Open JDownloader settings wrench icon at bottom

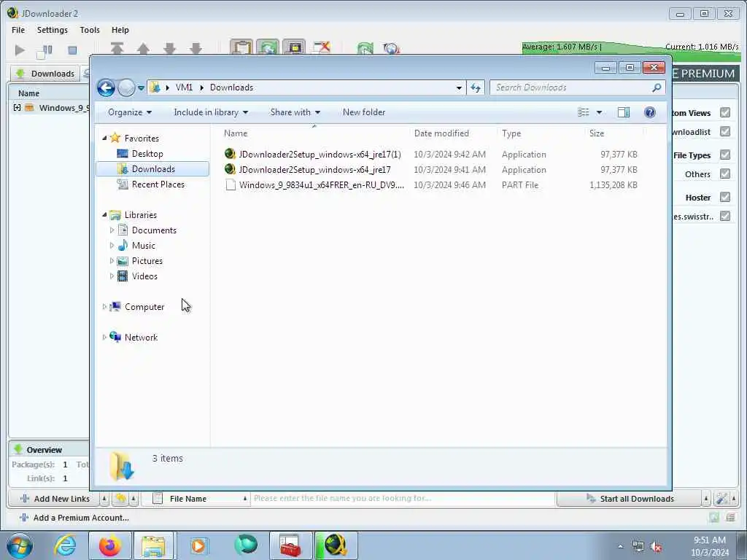pyautogui.click(x=721, y=499)
